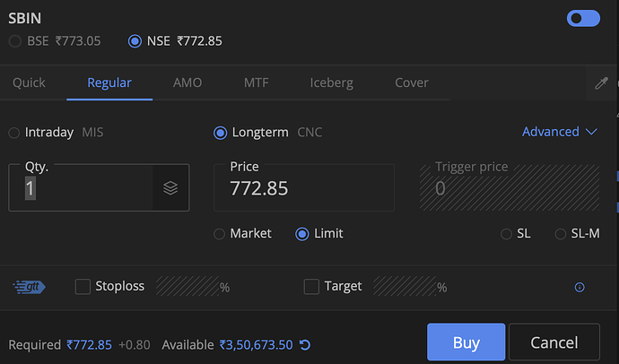The width and height of the screenshot is (619, 364).
Task: Switch to the Quick tab
Action: coord(29,82)
